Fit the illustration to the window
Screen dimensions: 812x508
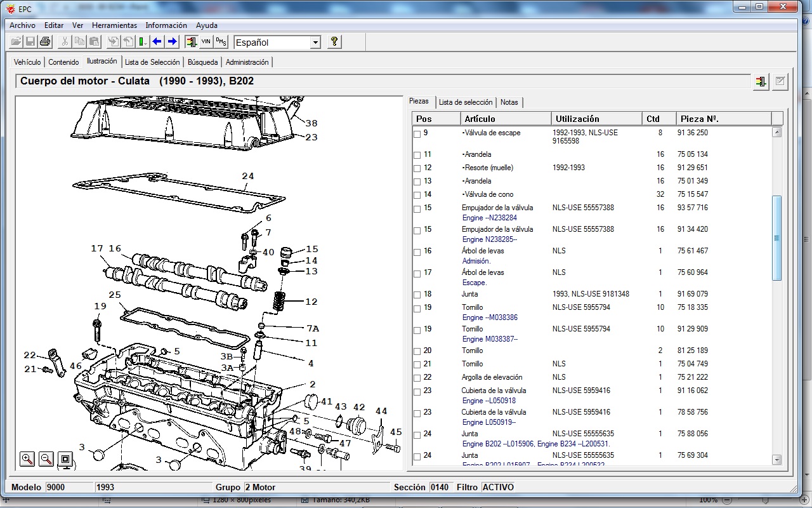point(65,458)
